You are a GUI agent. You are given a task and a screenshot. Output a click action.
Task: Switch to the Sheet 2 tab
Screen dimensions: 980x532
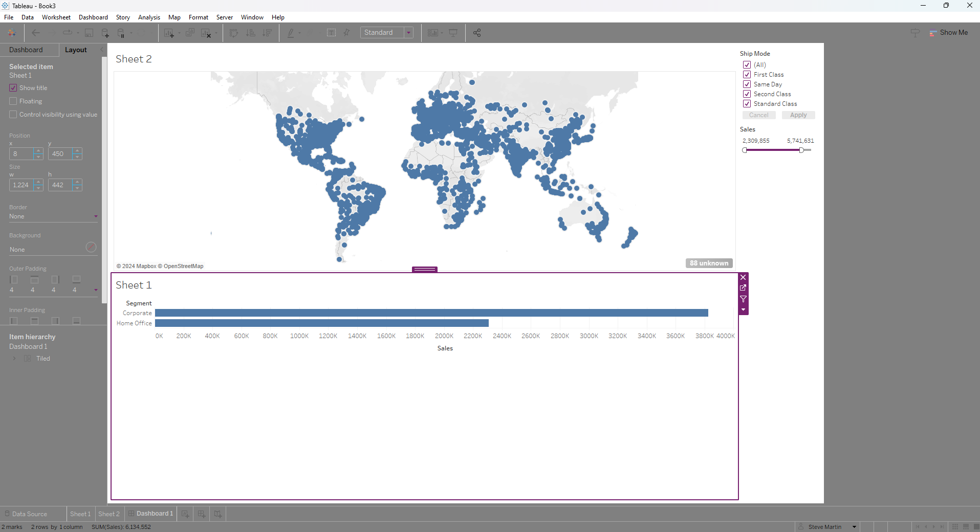click(x=108, y=514)
